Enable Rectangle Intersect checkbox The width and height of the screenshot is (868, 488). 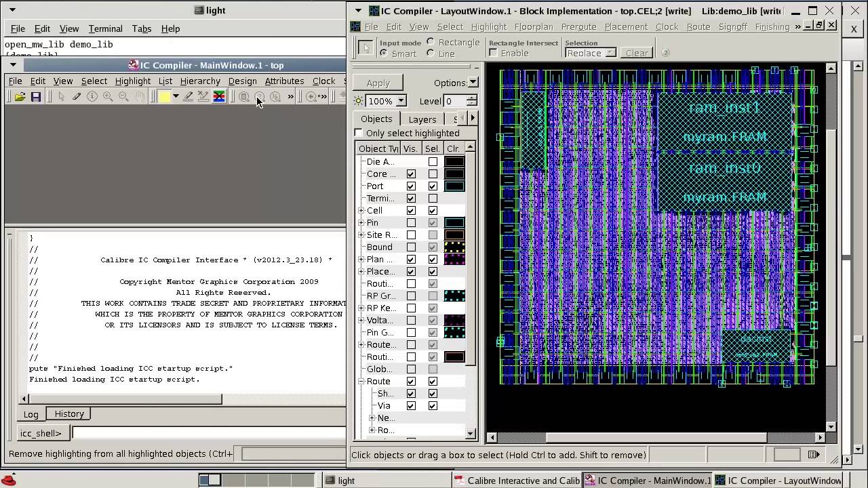[493, 53]
